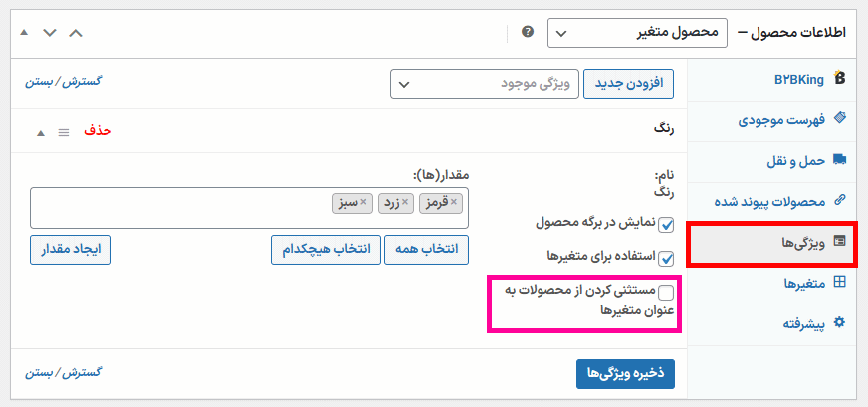Uncheck استفاده برای متغیرها checkbox
868x407 pixels.
point(666,258)
